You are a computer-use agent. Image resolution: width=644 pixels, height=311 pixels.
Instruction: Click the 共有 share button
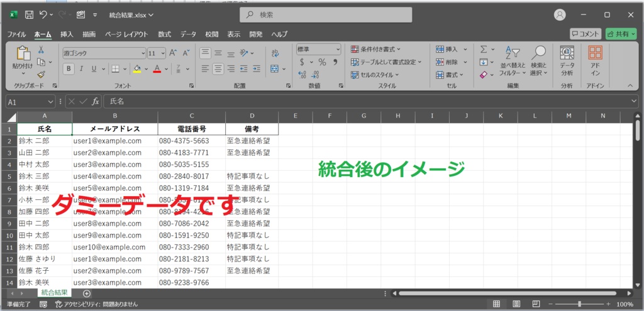(621, 34)
